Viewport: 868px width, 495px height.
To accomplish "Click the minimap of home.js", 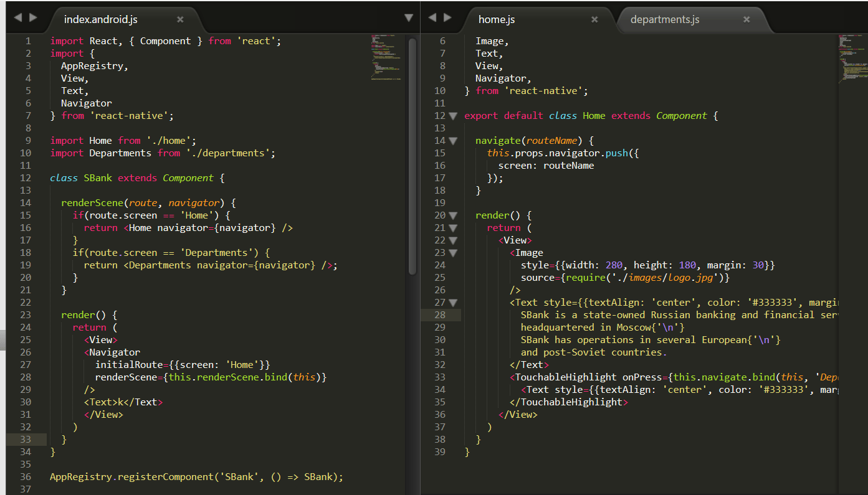I will 852,59.
